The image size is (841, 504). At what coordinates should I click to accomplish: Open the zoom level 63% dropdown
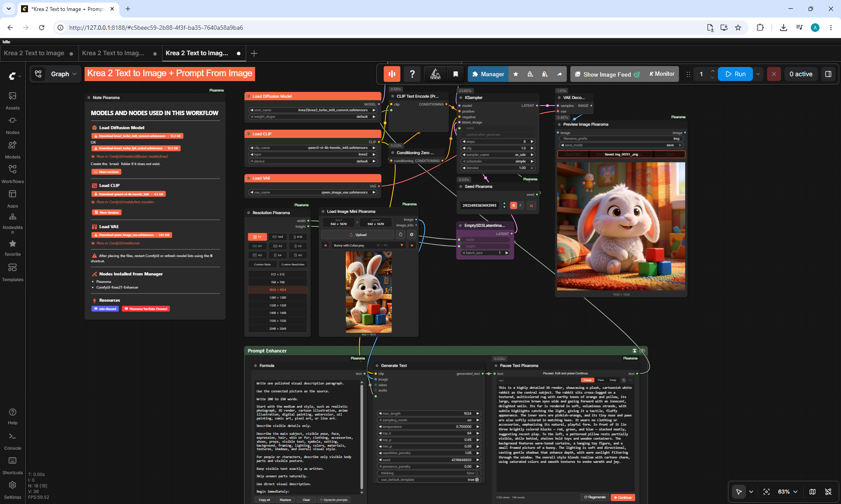(788, 492)
